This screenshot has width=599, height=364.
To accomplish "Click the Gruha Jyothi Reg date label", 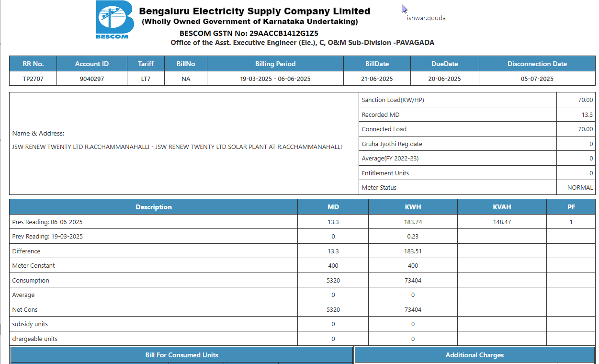I will coord(392,144).
